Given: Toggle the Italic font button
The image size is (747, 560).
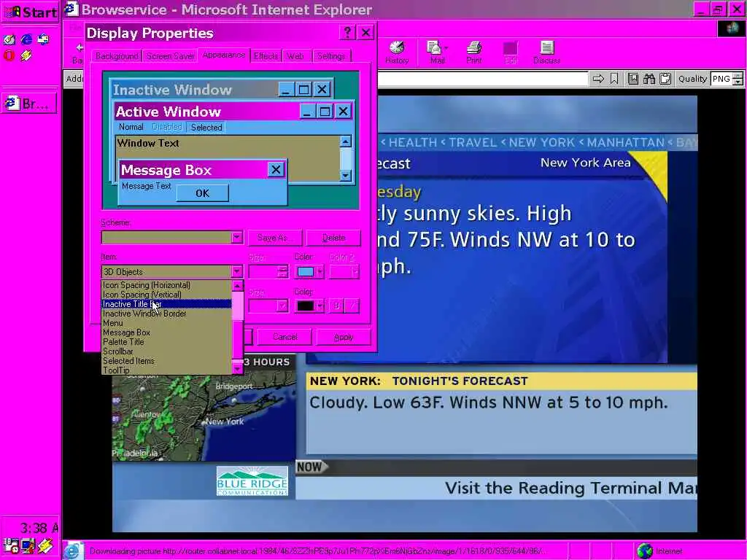Looking at the screenshot, I should pos(352,306).
